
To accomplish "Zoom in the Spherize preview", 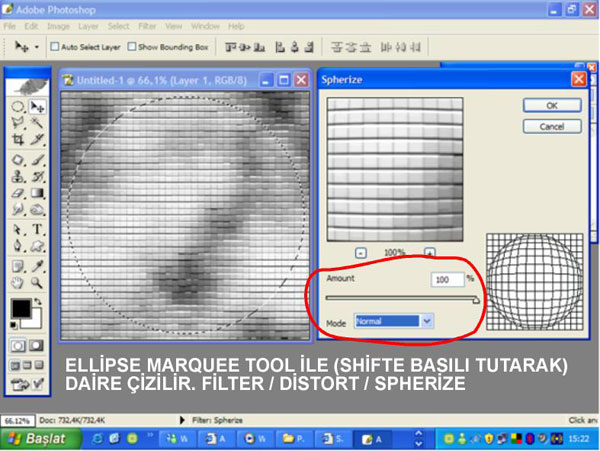I will coord(430,253).
